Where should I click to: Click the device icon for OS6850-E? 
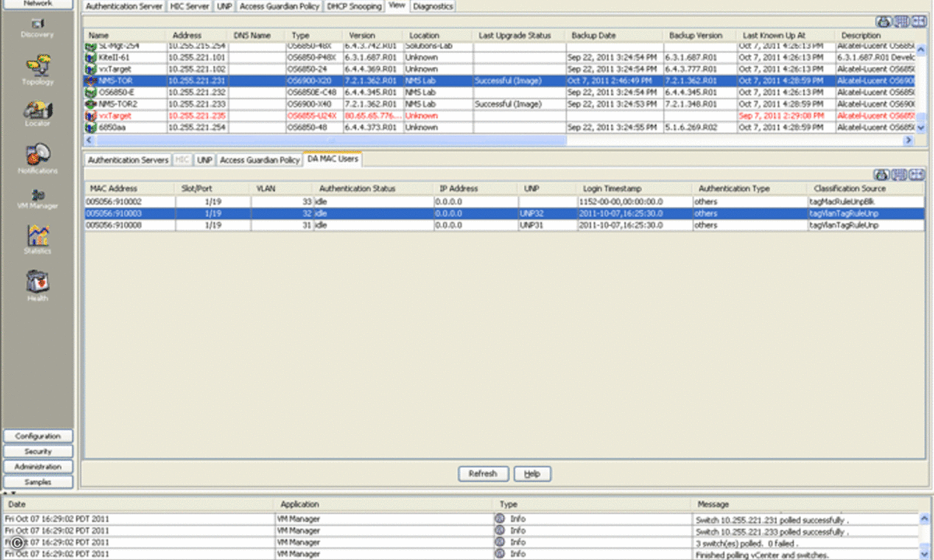91,93
